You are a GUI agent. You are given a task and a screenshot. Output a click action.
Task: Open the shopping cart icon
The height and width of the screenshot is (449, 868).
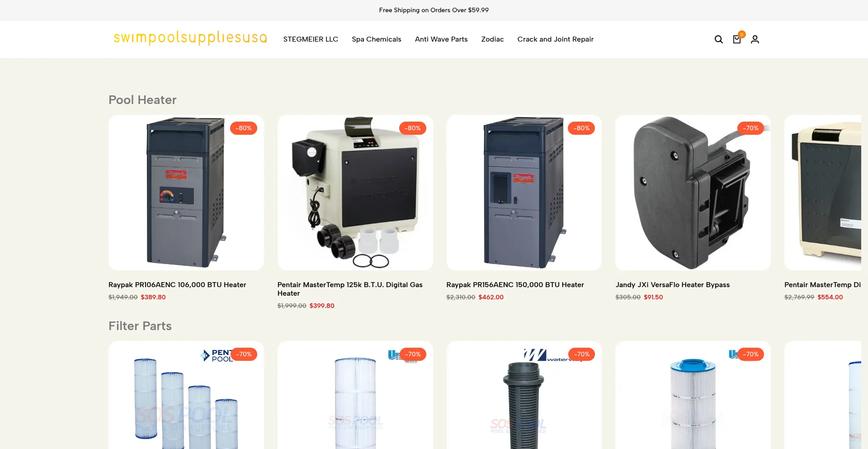737,39
